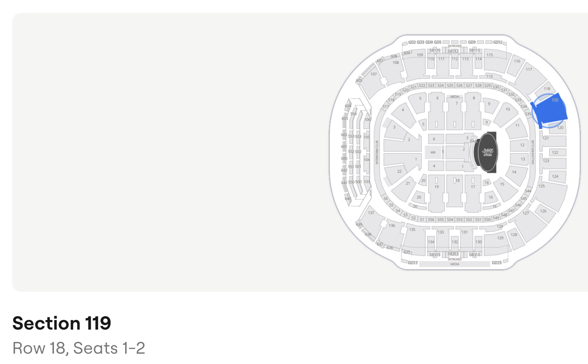The width and height of the screenshot is (588, 364).
Task: Click the Row 18, Seats 1-2 text
Action: (79, 348)
